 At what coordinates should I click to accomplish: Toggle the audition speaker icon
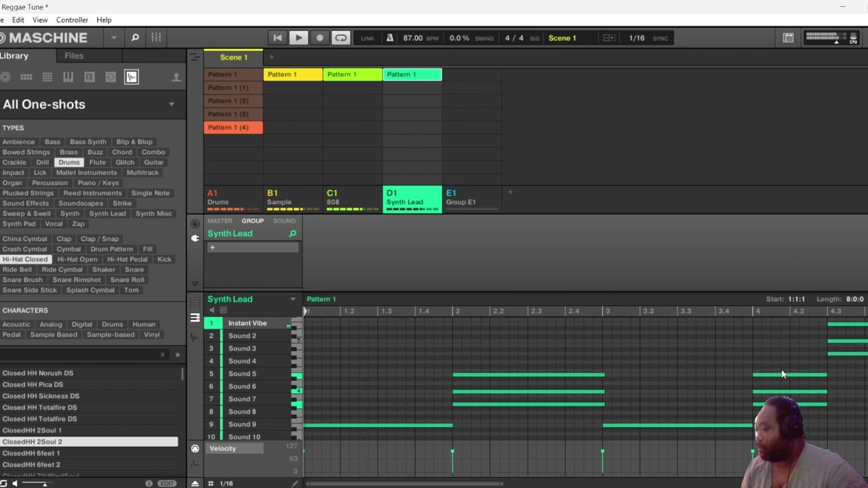[212, 310]
